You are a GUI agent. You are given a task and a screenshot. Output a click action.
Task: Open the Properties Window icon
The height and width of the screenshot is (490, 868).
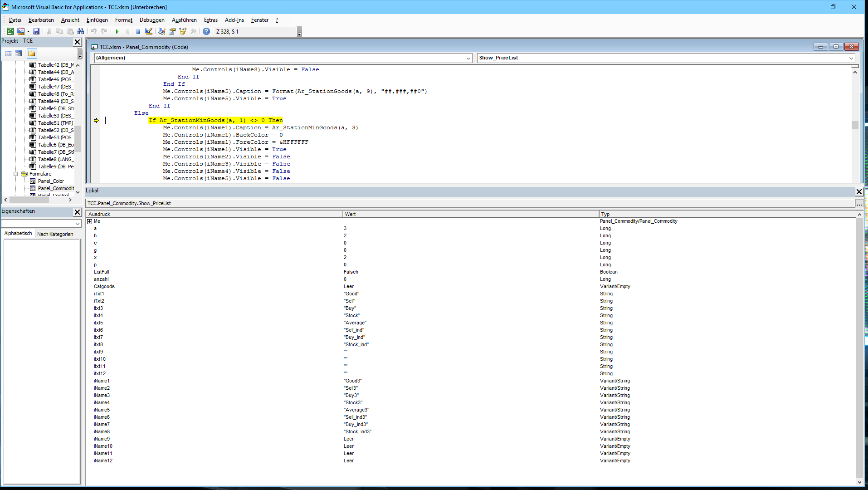coord(172,31)
